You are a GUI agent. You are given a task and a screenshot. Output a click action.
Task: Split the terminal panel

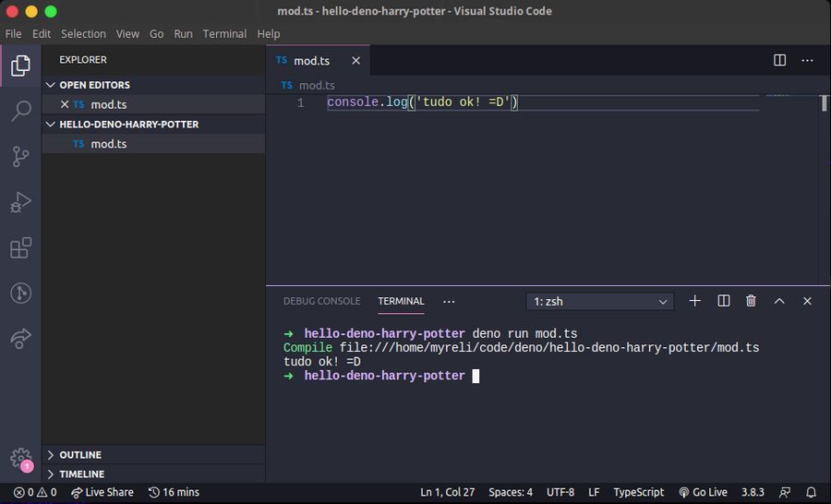[724, 301]
